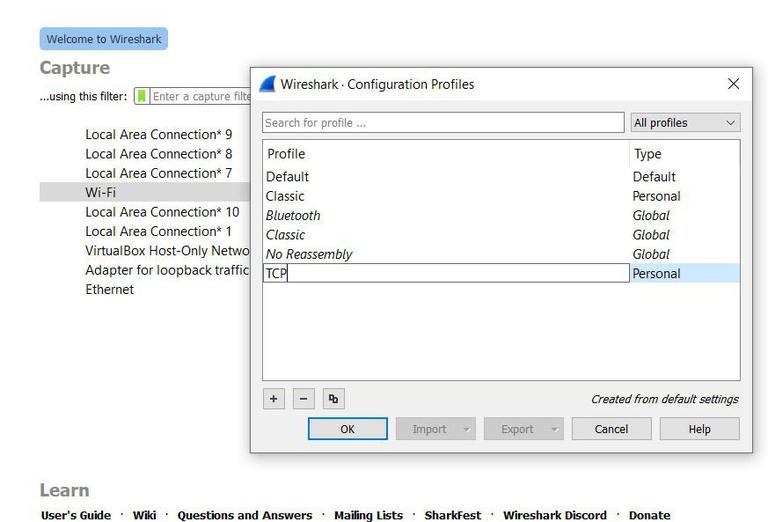Select the Ethernet interface
The width and height of the screenshot is (768, 522).
point(109,289)
